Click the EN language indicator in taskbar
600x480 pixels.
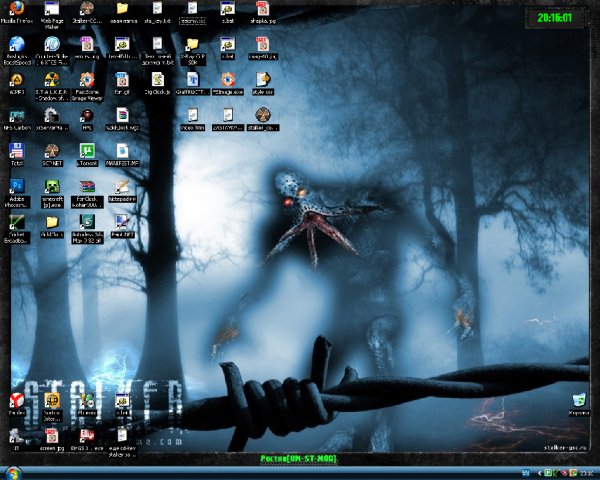point(526,473)
